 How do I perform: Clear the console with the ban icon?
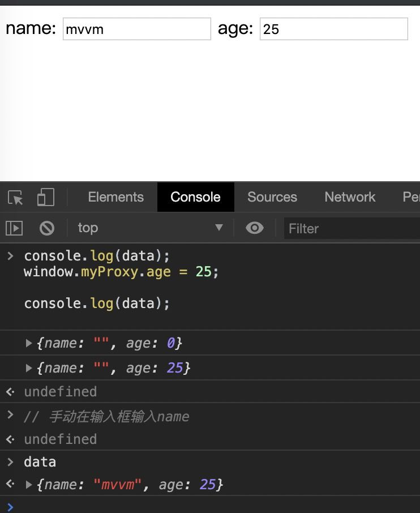tap(47, 228)
